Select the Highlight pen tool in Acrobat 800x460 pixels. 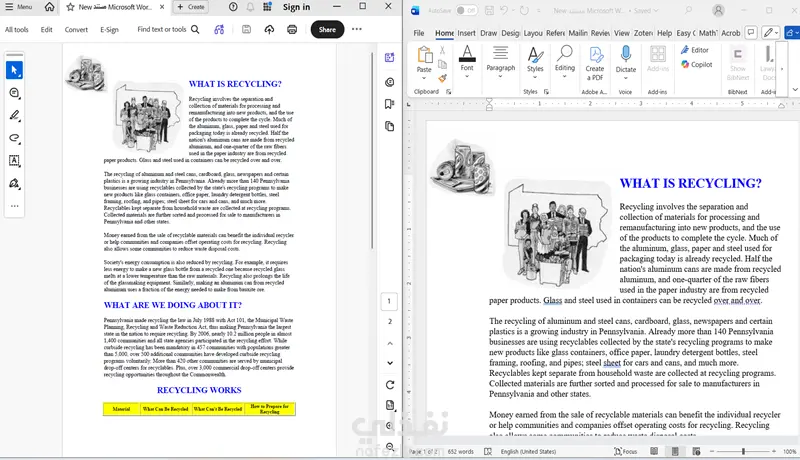pos(14,115)
